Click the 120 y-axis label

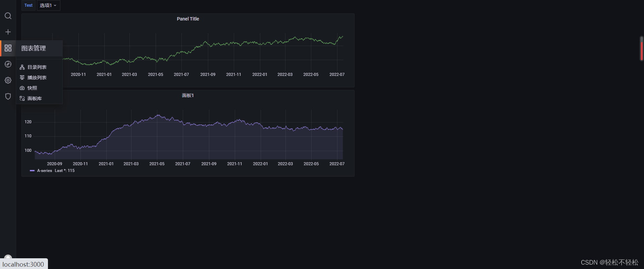coord(28,122)
